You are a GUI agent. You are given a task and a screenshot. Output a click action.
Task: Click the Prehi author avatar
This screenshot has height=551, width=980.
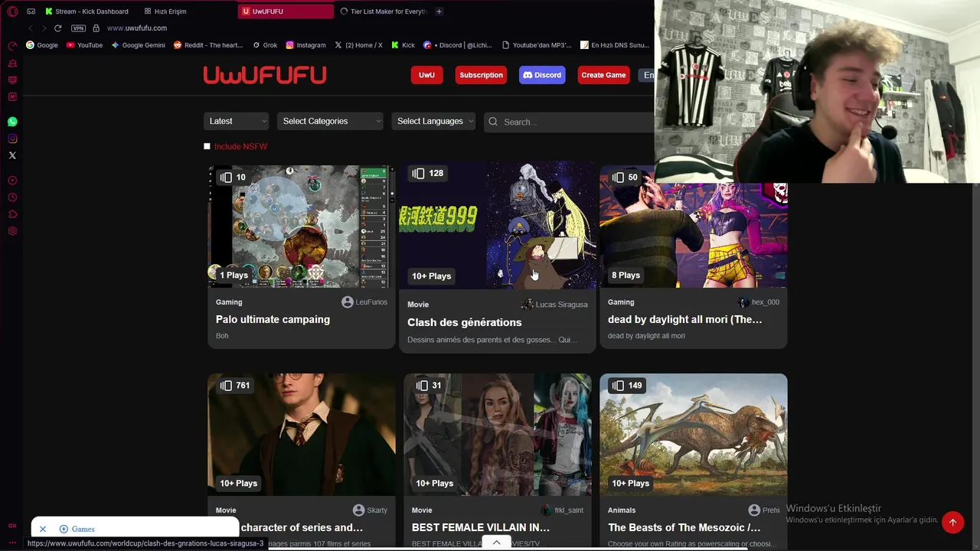(x=754, y=510)
